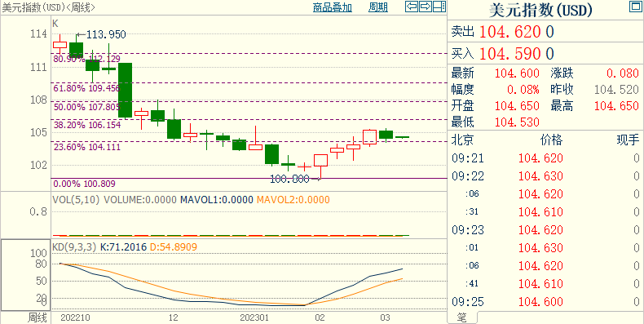Toggle the split panel layout icon
This screenshot has width=644, height=324.
tap(439, 7)
